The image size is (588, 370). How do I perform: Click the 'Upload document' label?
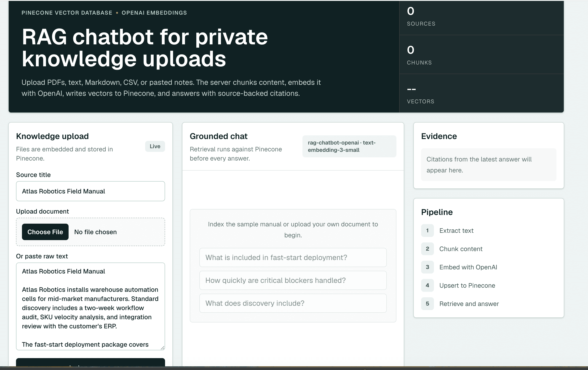click(x=43, y=211)
